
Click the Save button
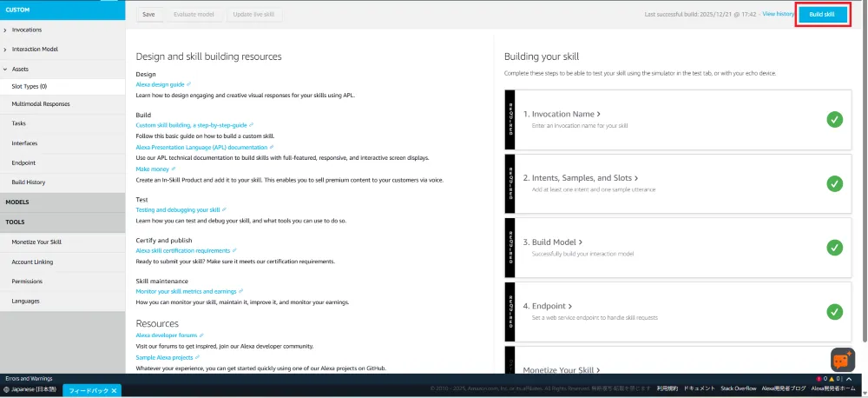pos(148,15)
